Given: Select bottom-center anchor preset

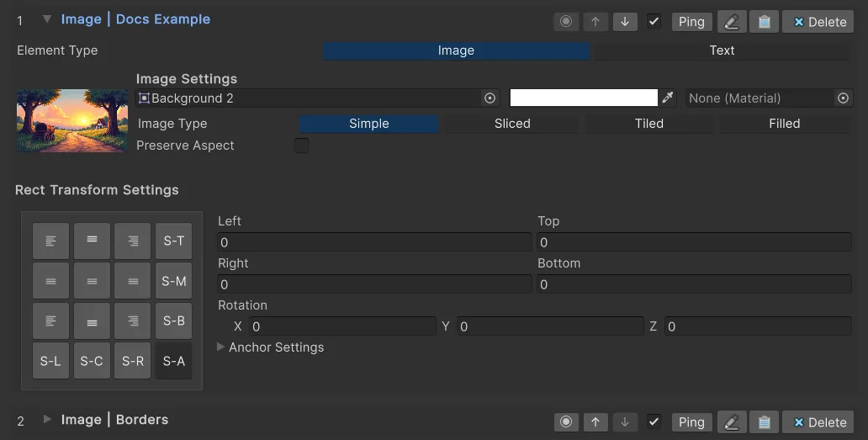Looking at the screenshot, I should [x=92, y=321].
